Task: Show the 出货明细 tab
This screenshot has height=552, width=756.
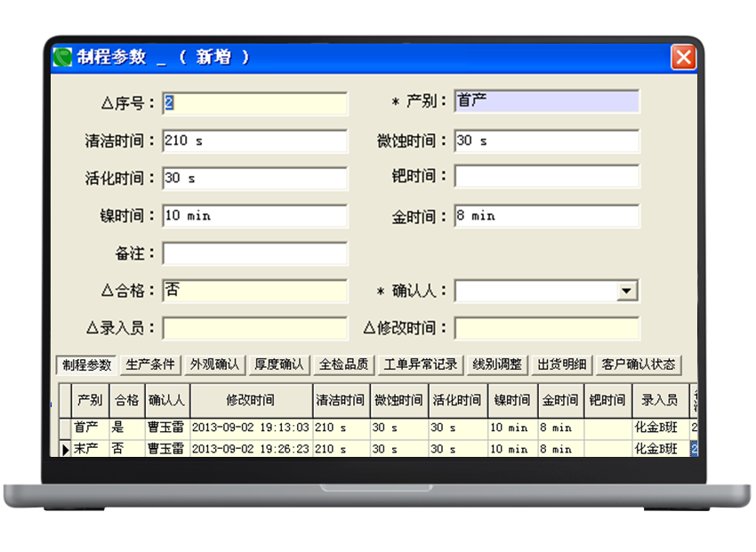Action: [x=562, y=364]
